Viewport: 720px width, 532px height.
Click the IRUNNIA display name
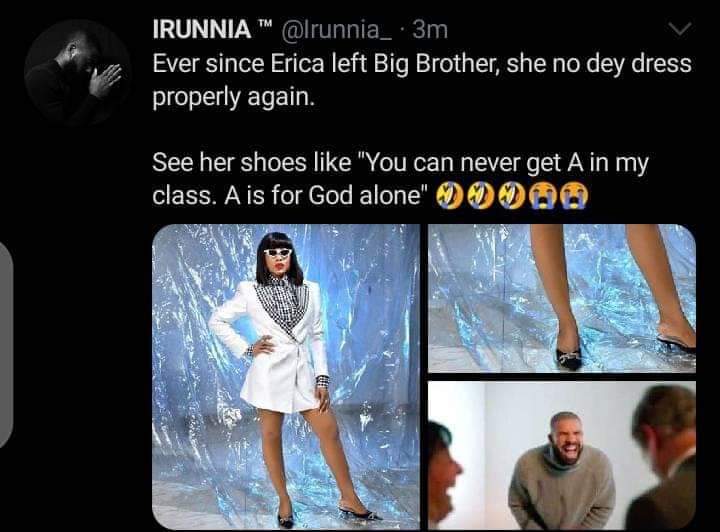point(202,30)
